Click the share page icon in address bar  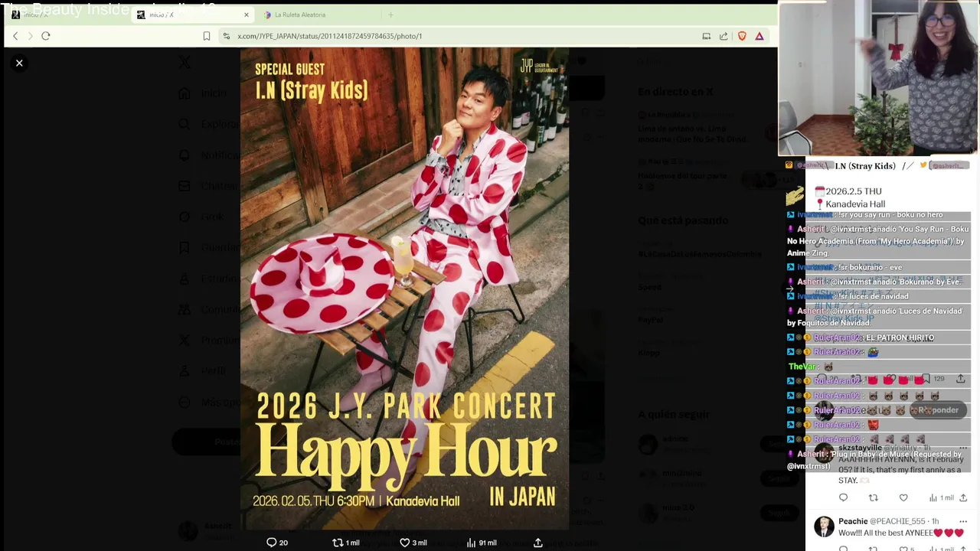click(x=724, y=36)
